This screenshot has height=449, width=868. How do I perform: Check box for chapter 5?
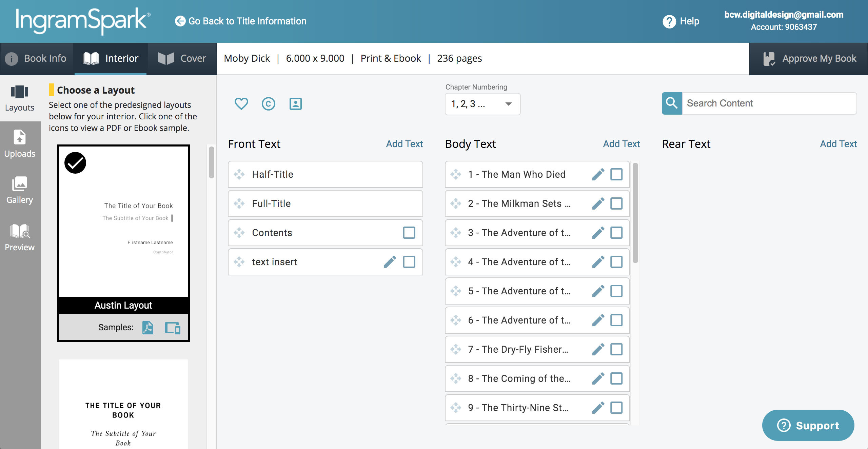pyautogui.click(x=616, y=291)
